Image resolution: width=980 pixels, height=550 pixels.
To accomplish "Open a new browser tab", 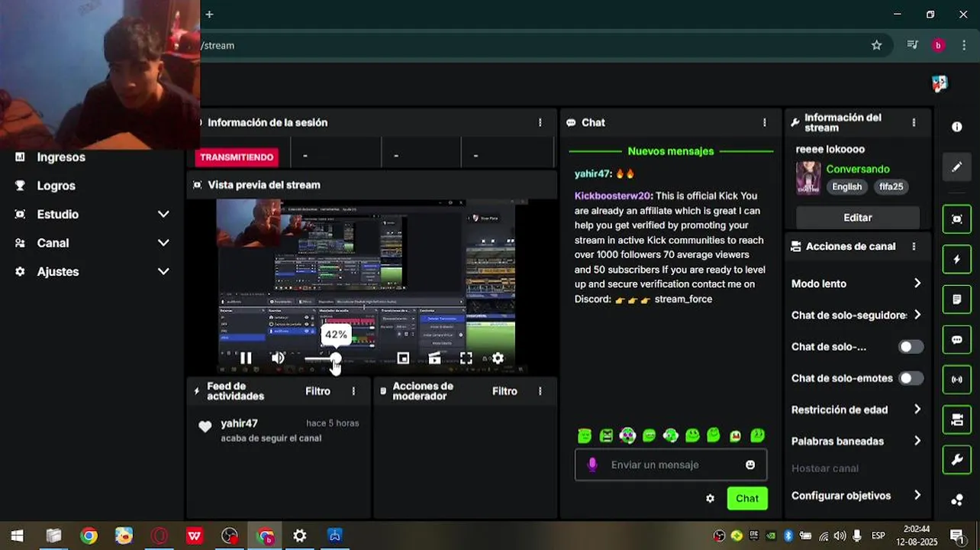I will coord(209,14).
